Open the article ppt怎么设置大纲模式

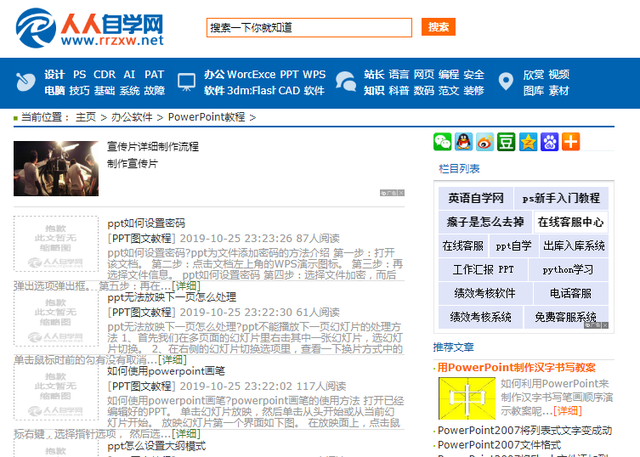click(157, 446)
